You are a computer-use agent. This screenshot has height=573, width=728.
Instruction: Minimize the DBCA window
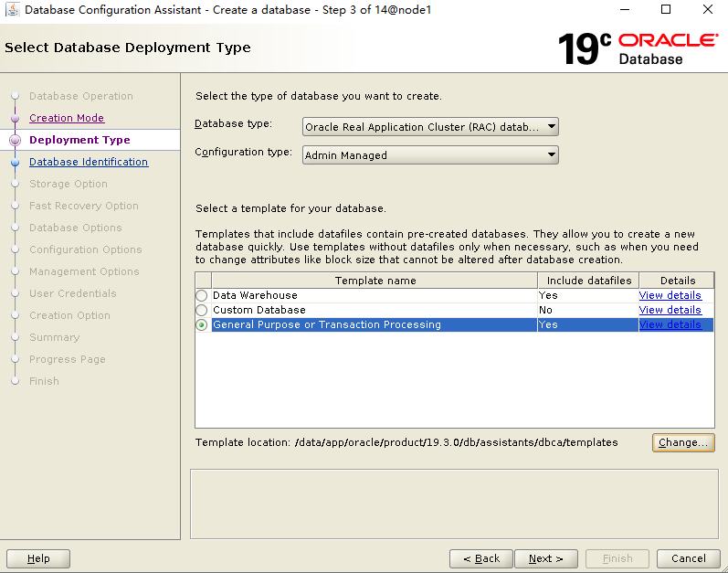point(625,9)
